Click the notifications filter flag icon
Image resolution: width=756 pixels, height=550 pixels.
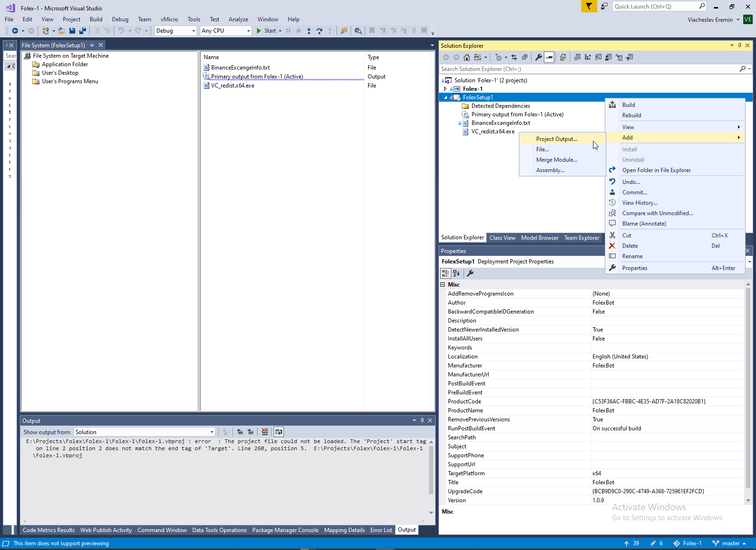[589, 6]
